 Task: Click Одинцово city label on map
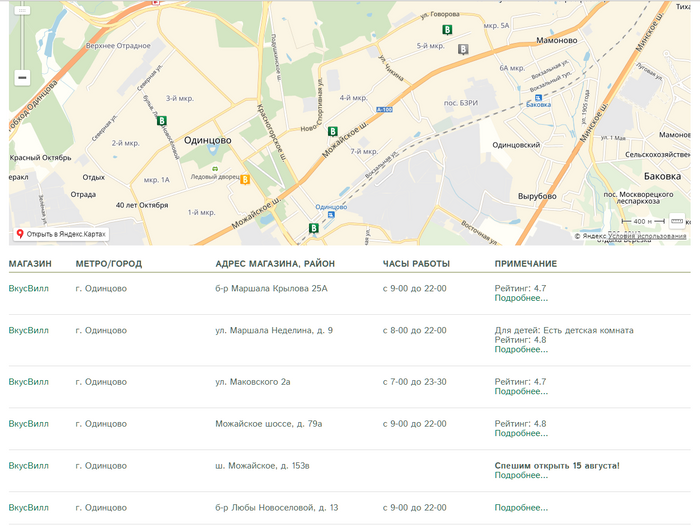[208, 140]
